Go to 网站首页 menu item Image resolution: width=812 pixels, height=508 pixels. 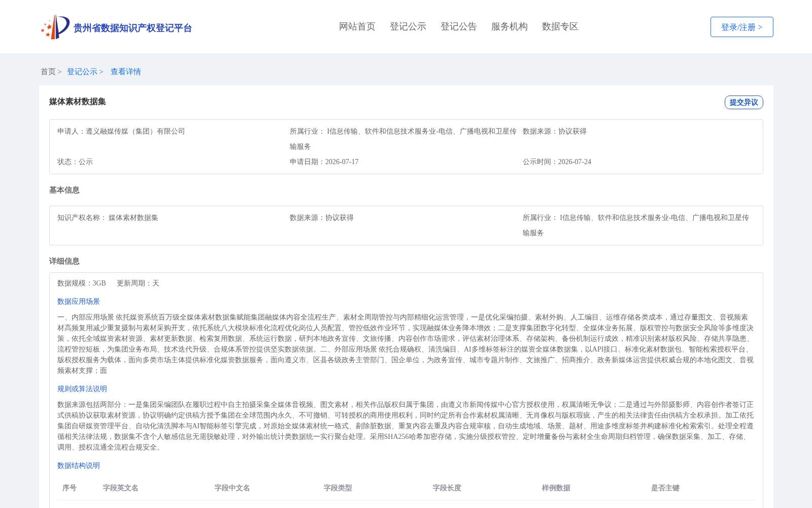tap(357, 26)
